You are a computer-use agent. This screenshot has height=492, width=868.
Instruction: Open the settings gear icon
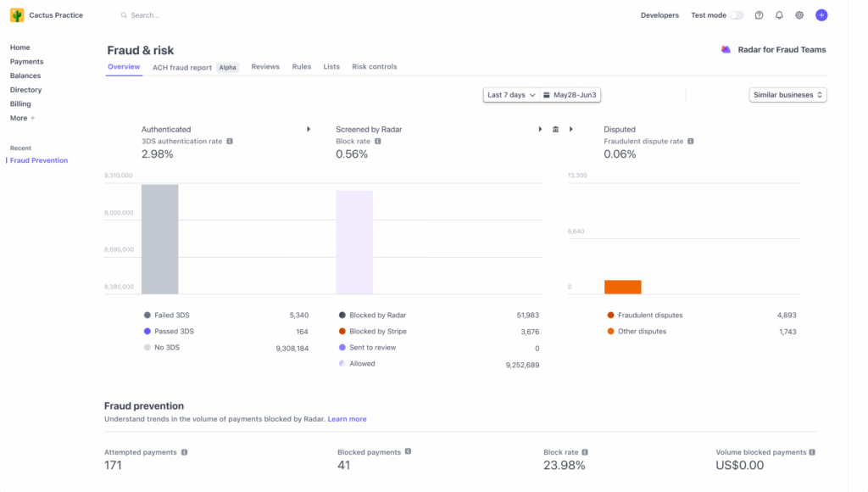click(799, 15)
